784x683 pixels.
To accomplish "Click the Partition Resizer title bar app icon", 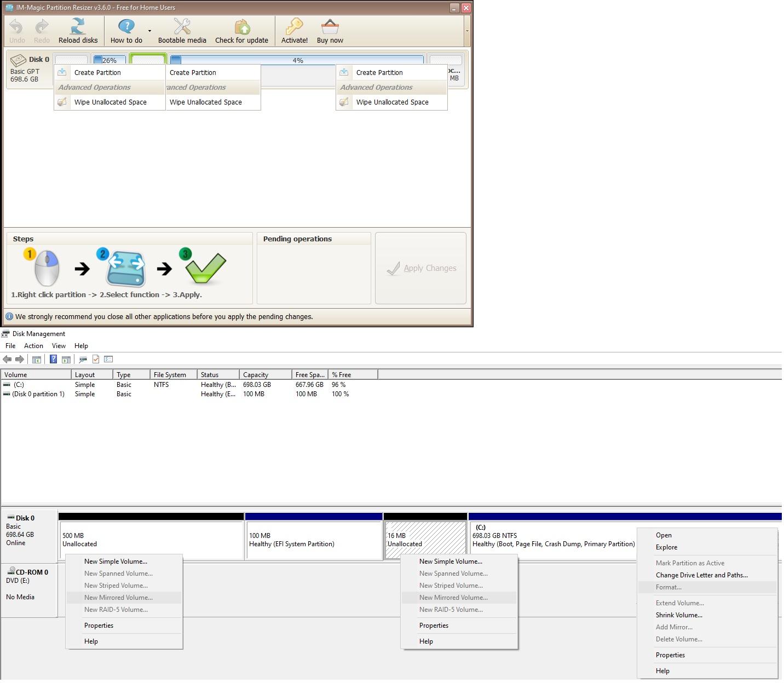I will pyautogui.click(x=9, y=8).
